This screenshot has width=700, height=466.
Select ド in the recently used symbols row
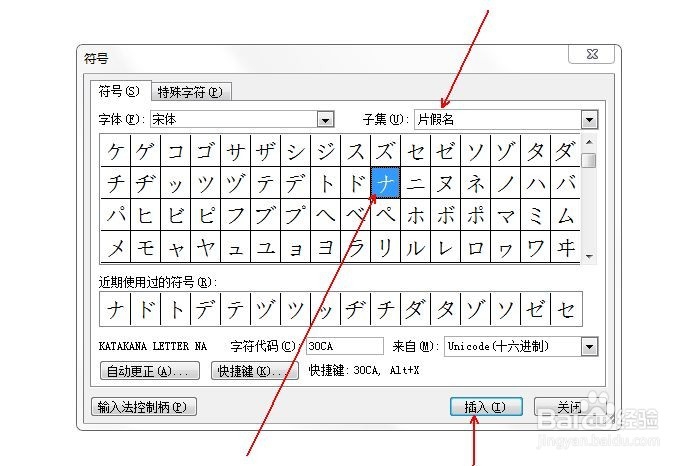[146, 309]
